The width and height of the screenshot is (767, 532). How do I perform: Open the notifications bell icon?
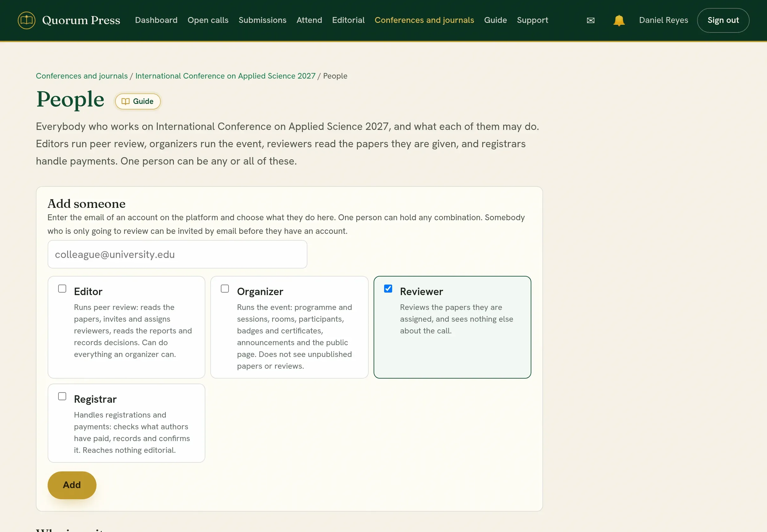coord(619,20)
